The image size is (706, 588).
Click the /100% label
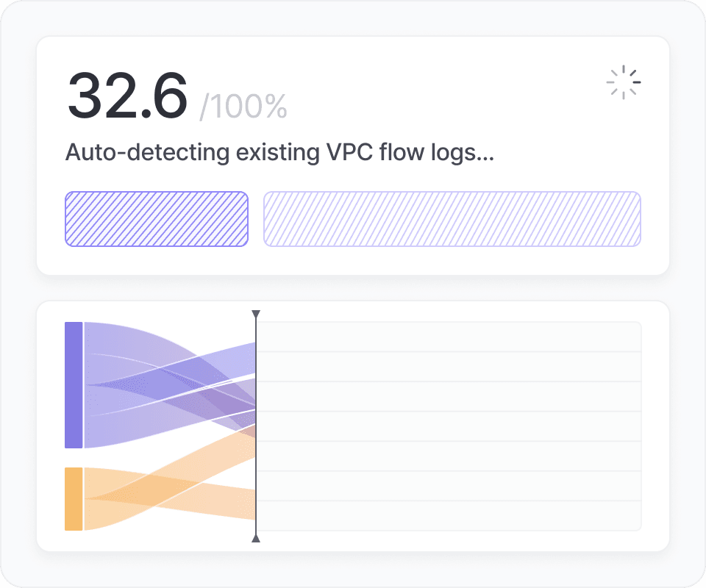243,107
